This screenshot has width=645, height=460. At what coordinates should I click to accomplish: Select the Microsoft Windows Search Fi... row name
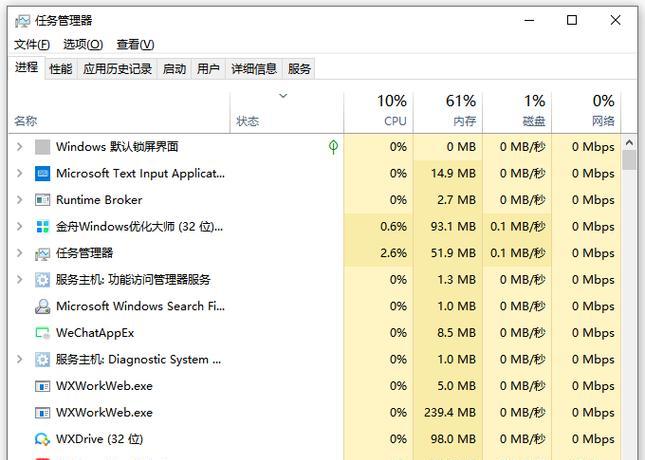tap(140, 306)
